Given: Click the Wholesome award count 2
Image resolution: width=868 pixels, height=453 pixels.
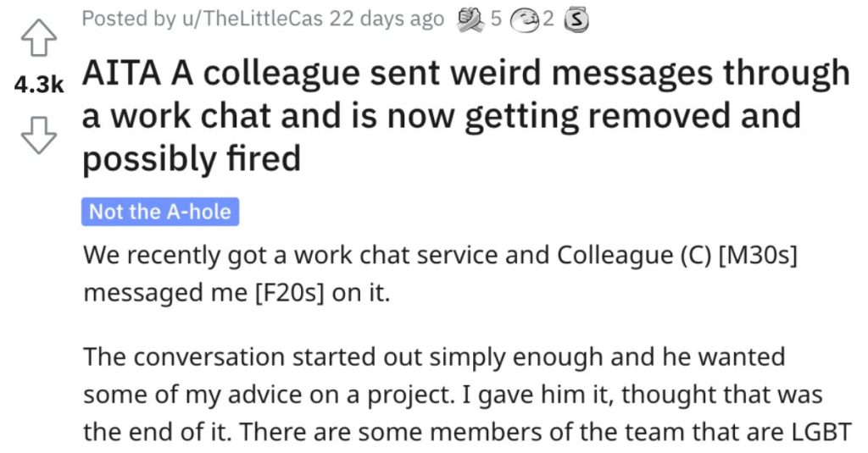Looking at the screenshot, I should point(548,19).
